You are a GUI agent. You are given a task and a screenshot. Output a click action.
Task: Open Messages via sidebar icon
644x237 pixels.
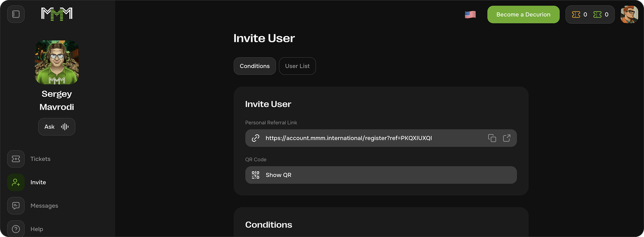pos(16,206)
